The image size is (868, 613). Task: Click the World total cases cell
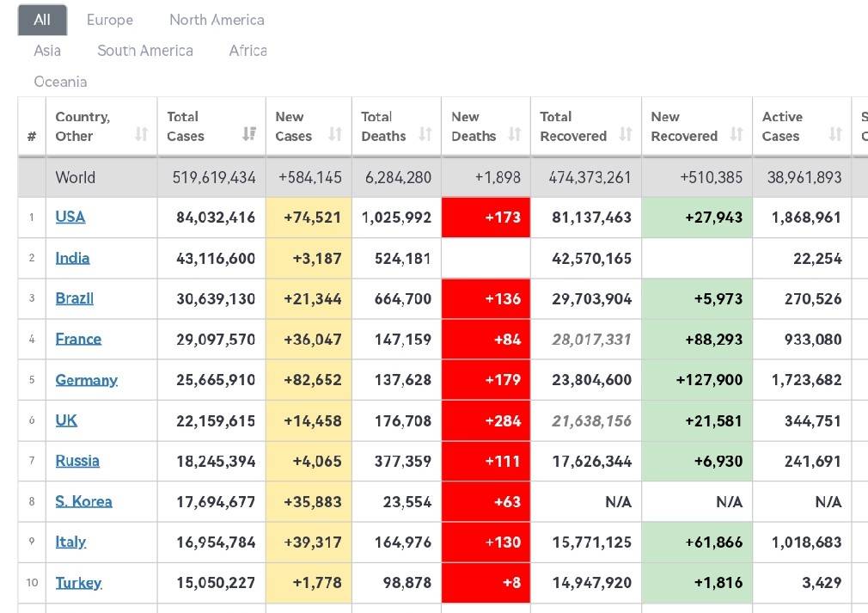pos(214,178)
